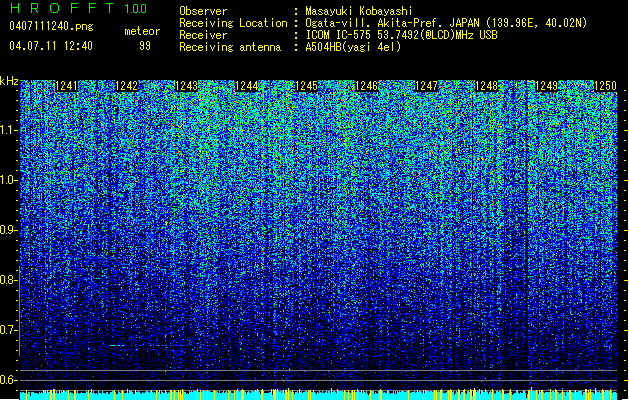
Task: Click the date stamp 04.07.11 12:40
Action: [51, 46]
